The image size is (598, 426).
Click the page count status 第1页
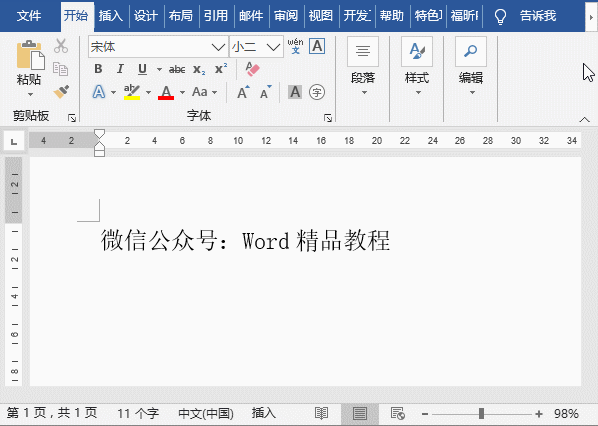point(52,413)
